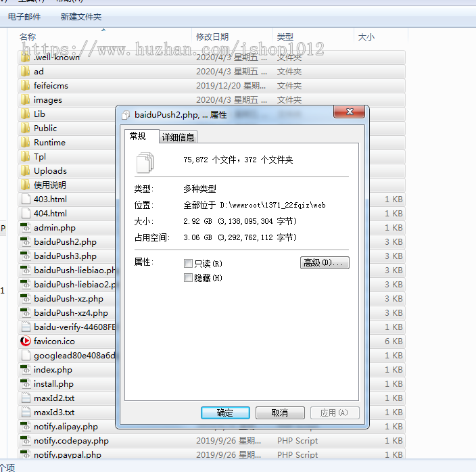Click the index.php script icon
This screenshot has height=472, width=476.
pyautogui.click(x=26, y=370)
